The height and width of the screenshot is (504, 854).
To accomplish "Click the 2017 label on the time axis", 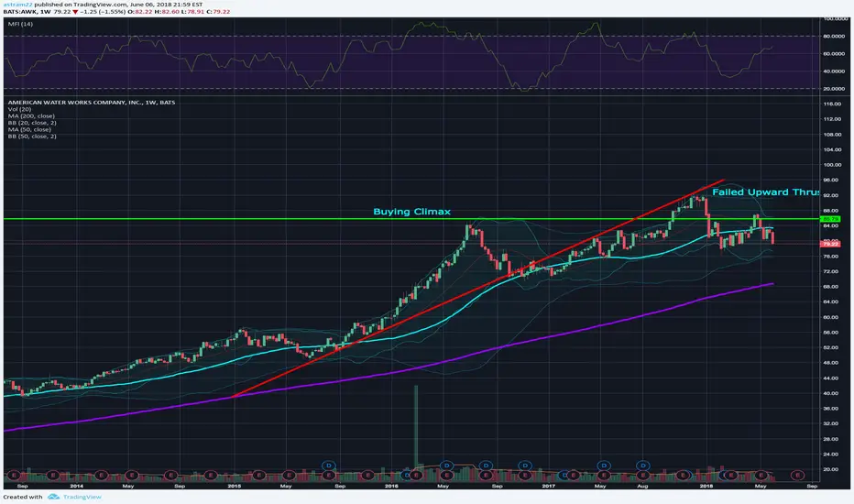I will click(549, 486).
